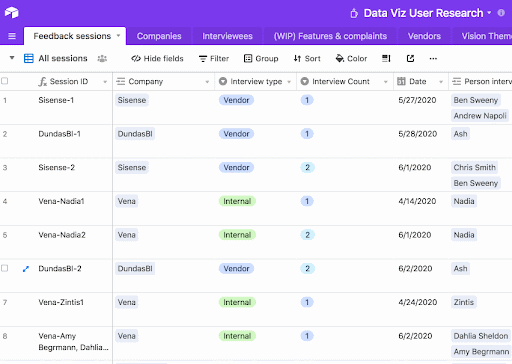The width and height of the screenshot is (512, 364).
Task: Click the base info icon next to title
Action: click(x=501, y=13)
